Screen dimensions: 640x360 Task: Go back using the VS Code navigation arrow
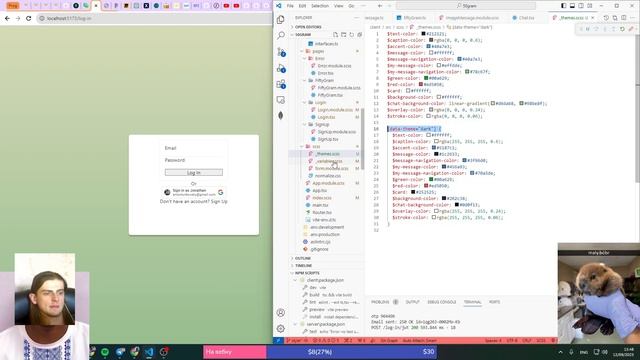(x=380, y=6)
